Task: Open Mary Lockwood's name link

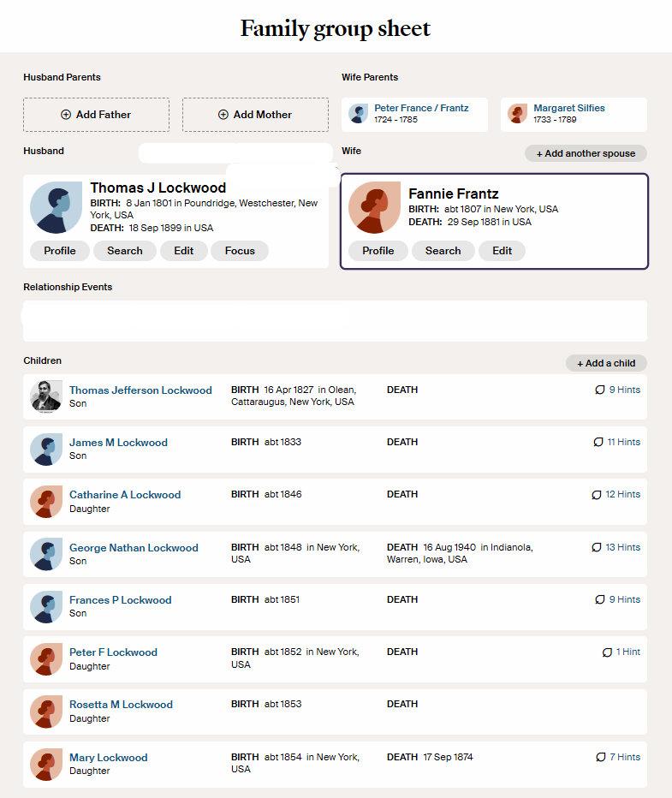Action: (x=108, y=758)
